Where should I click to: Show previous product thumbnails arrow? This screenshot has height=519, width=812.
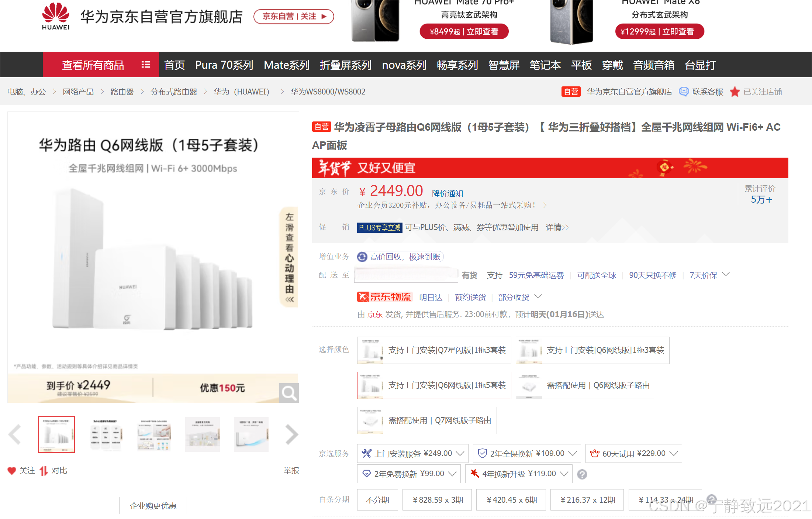point(15,434)
